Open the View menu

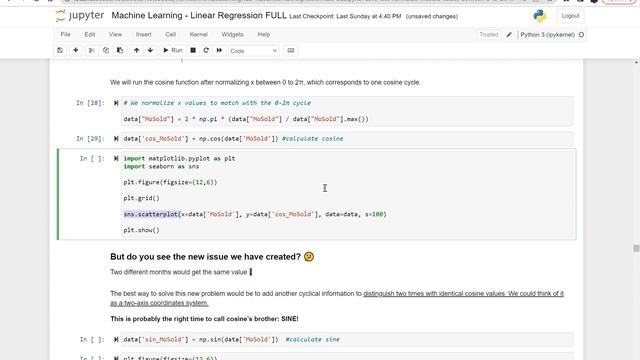[x=116, y=35]
